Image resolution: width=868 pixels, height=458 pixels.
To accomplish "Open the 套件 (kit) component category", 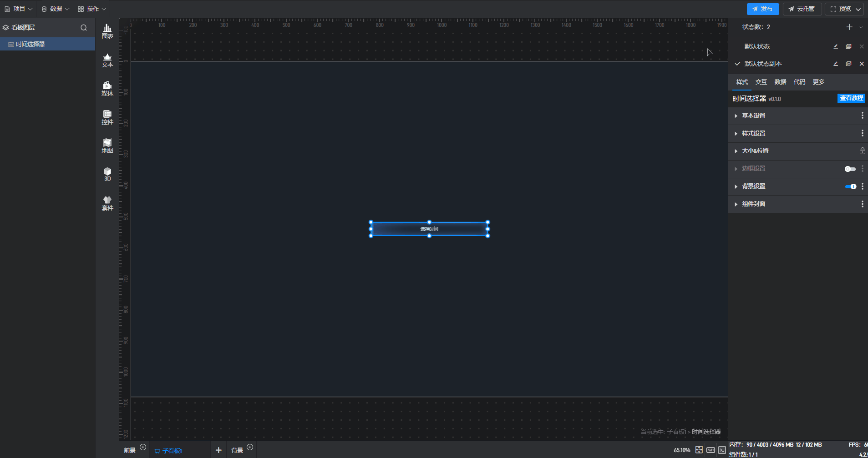I will tap(107, 203).
